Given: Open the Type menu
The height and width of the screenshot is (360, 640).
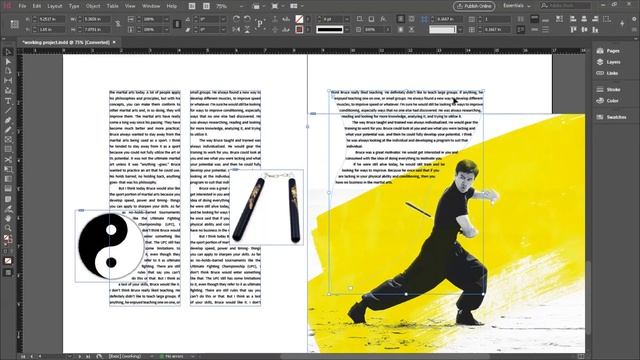Looking at the screenshot, I should 74,6.
